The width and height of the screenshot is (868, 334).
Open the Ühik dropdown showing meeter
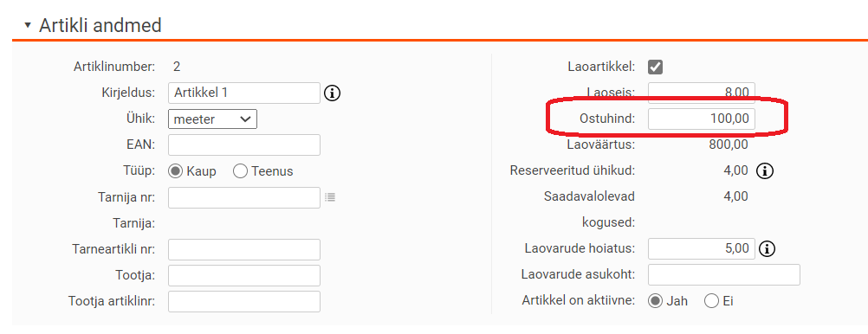[212, 119]
